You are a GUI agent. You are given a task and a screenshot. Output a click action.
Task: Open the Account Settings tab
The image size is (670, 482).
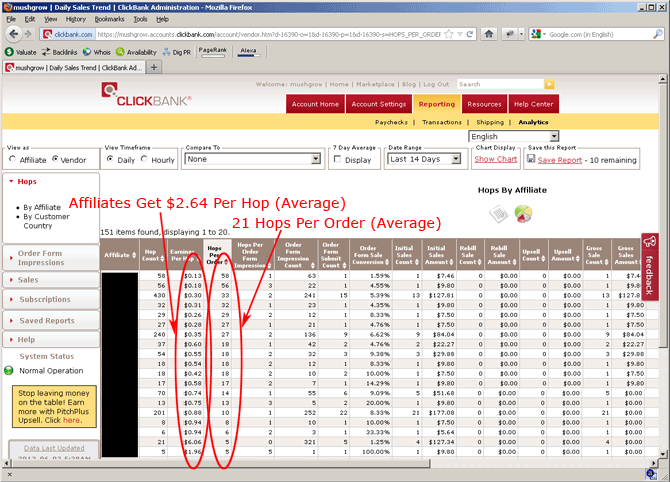(379, 104)
